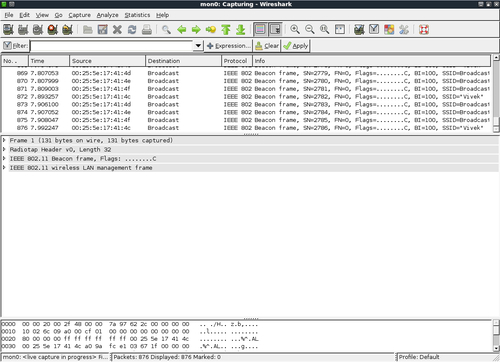Open help lifebuoy icon
This screenshot has height=362, width=500.
point(424,30)
